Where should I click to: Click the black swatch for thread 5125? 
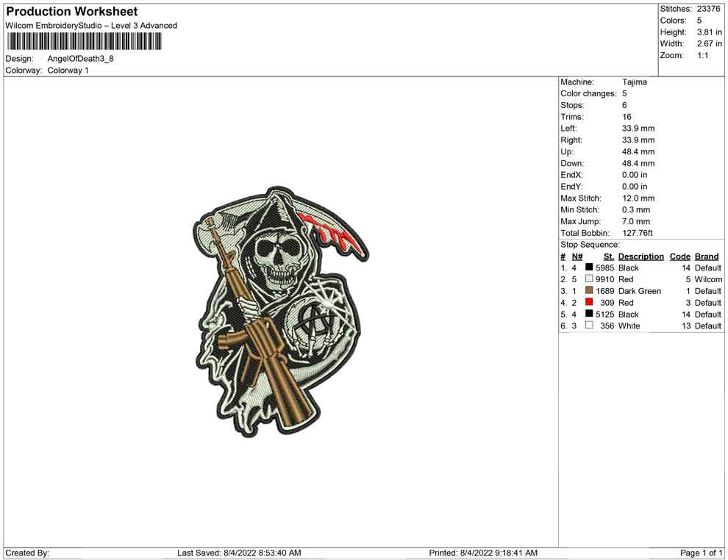tap(589, 313)
